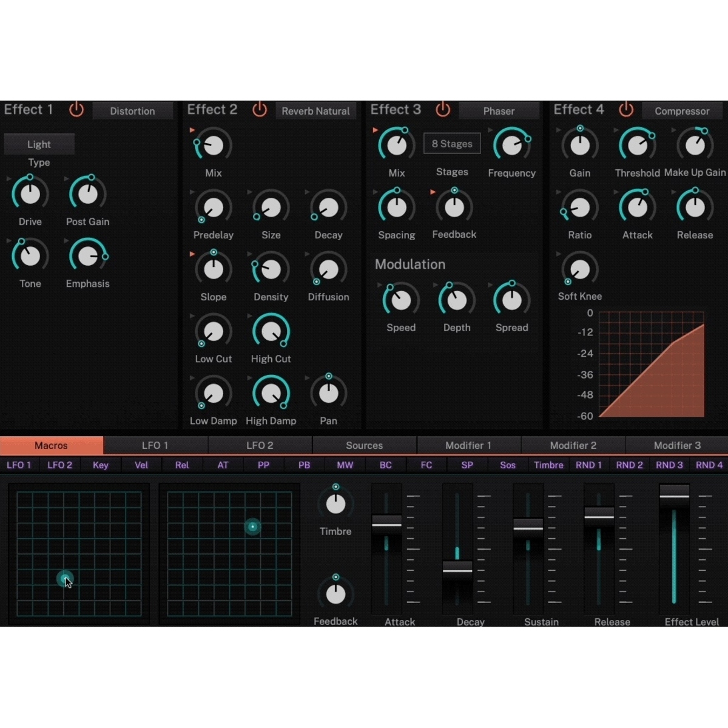Select the Vel modulation source
Image resolution: width=728 pixels, height=728 pixels.
(x=141, y=465)
